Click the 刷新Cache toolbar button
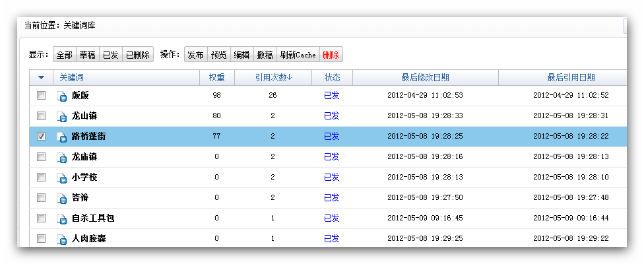 click(298, 55)
